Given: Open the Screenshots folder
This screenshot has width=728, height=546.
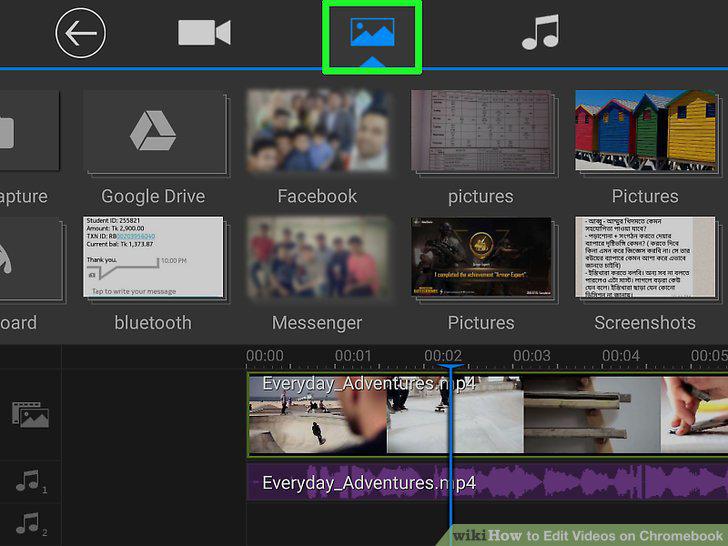Looking at the screenshot, I should point(647,258).
